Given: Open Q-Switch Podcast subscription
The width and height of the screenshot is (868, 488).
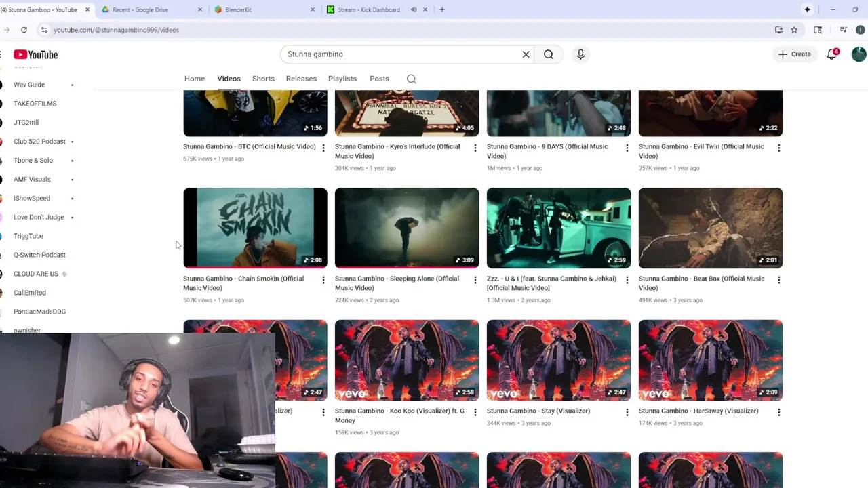Looking at the screenshot, I should click(x=39, y=255).
